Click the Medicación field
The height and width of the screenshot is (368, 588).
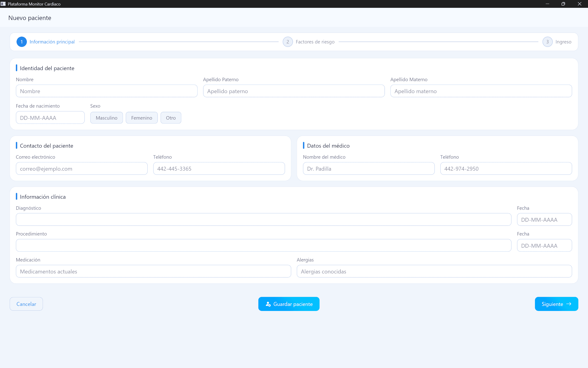153,271
